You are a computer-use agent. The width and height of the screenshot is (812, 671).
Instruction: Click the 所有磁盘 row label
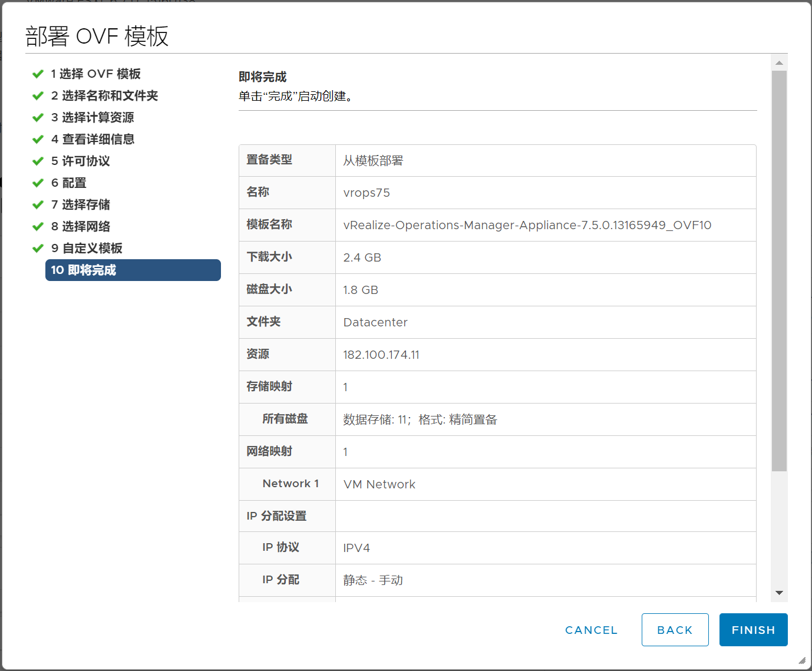coord(285,419)
